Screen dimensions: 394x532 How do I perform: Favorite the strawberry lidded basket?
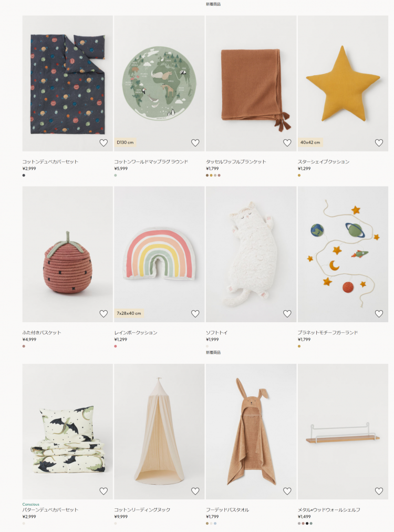click(103, 314)
